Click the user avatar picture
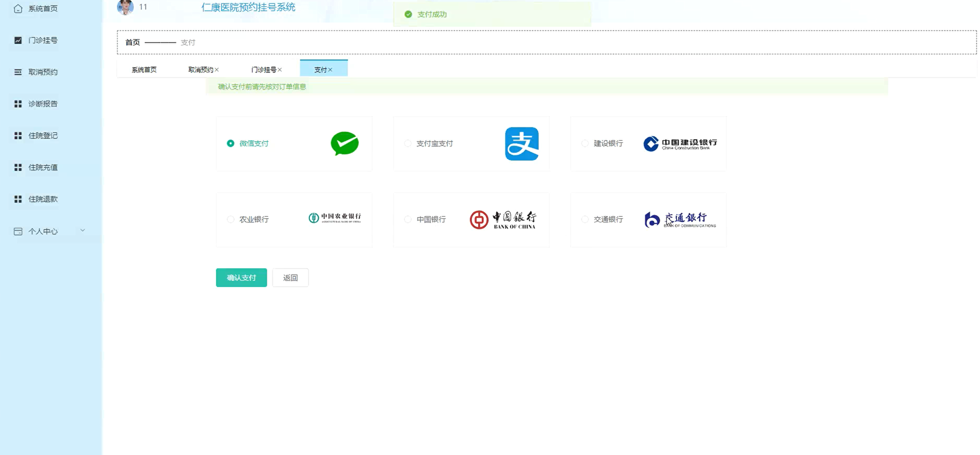Screen dimensions: 980x455 (125, 7)
